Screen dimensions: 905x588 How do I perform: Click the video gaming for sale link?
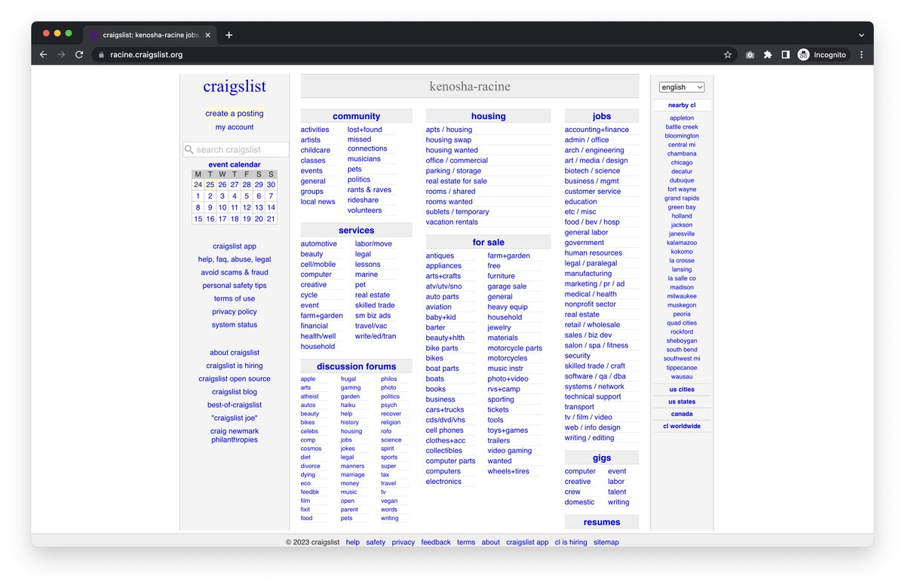click(510, 451)
